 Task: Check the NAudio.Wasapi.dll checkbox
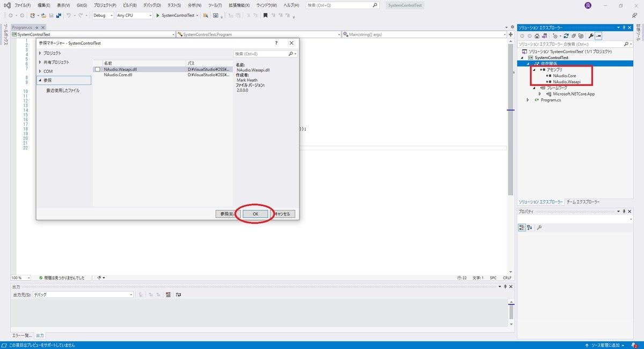(98, 69)
